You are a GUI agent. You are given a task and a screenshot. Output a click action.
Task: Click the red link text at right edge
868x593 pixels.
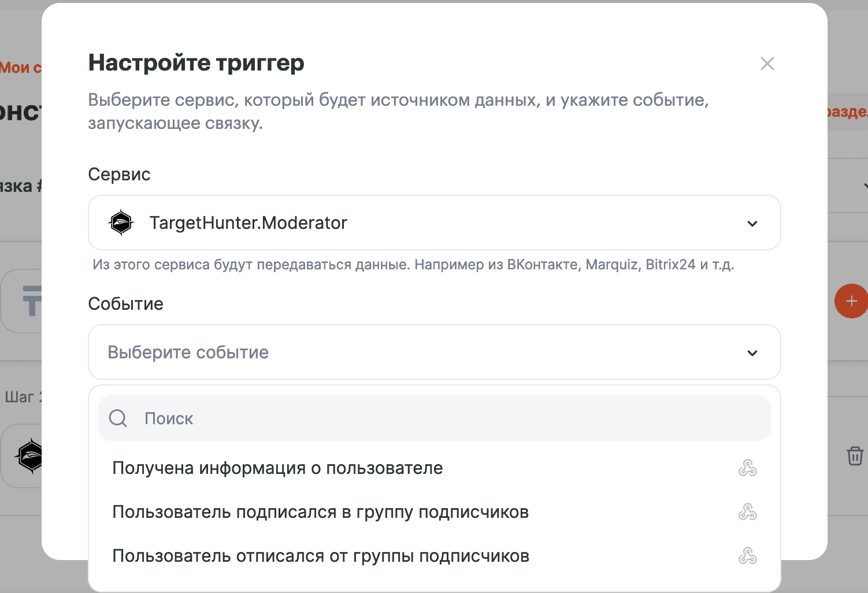(x=847, y=112)
